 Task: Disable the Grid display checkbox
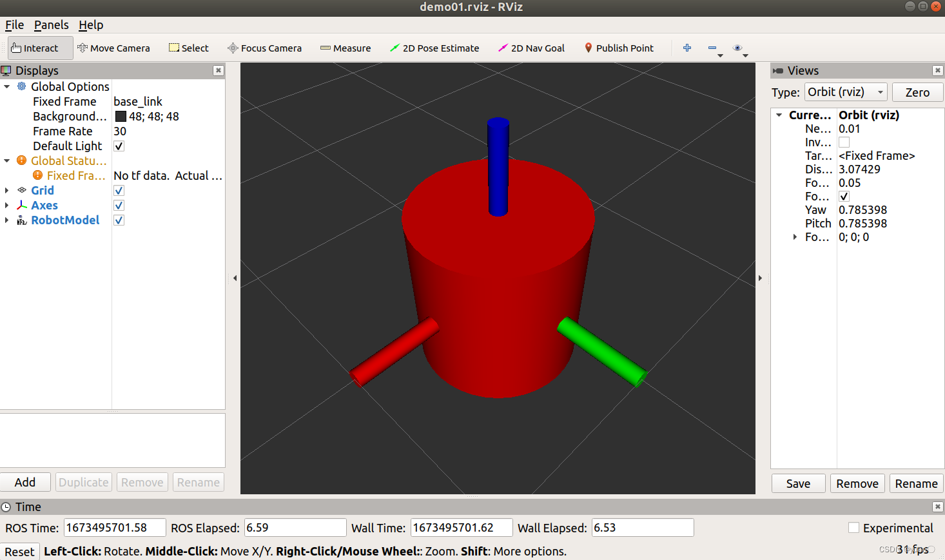coord(119,191)
